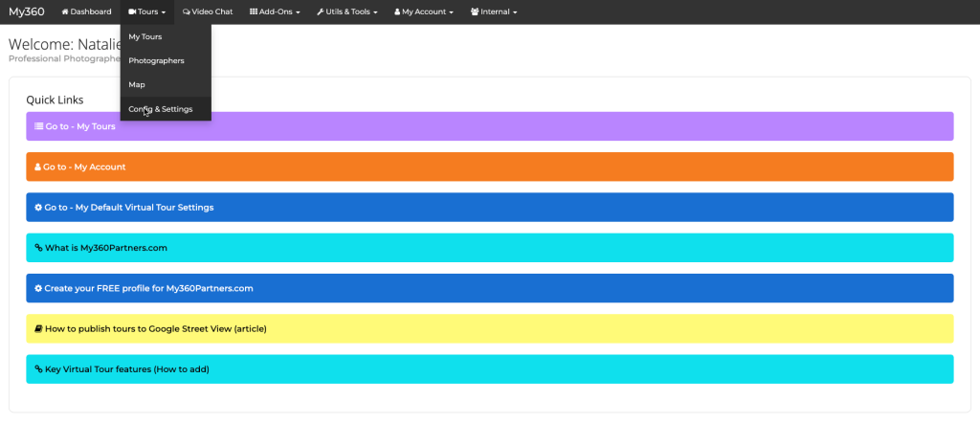The width and height of the screenshot is (980, 423).
Task: Open Video Chat page
Action: pos(208,11)
